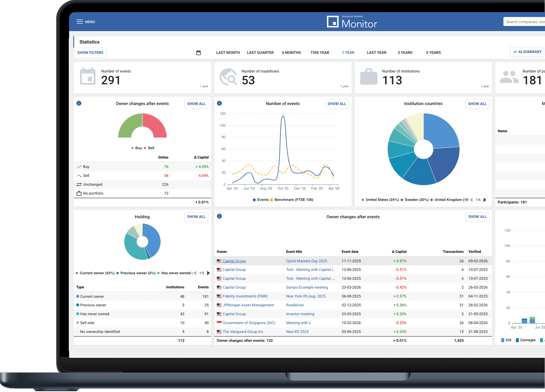Image resolution: width=545 pixels, height=392 pixels.
Task: Click the Monitor logo in header
Action: pos(352,22)
